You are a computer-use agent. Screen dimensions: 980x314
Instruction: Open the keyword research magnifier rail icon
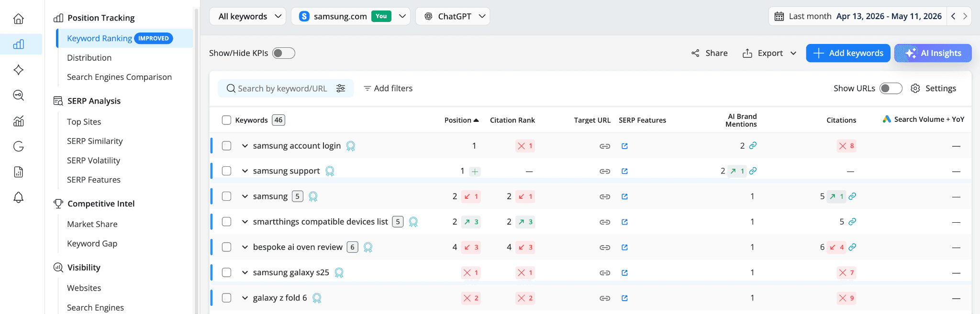coord(19,95)
